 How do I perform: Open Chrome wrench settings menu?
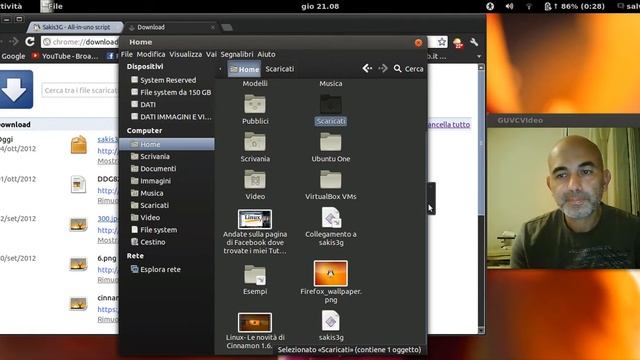474,42
